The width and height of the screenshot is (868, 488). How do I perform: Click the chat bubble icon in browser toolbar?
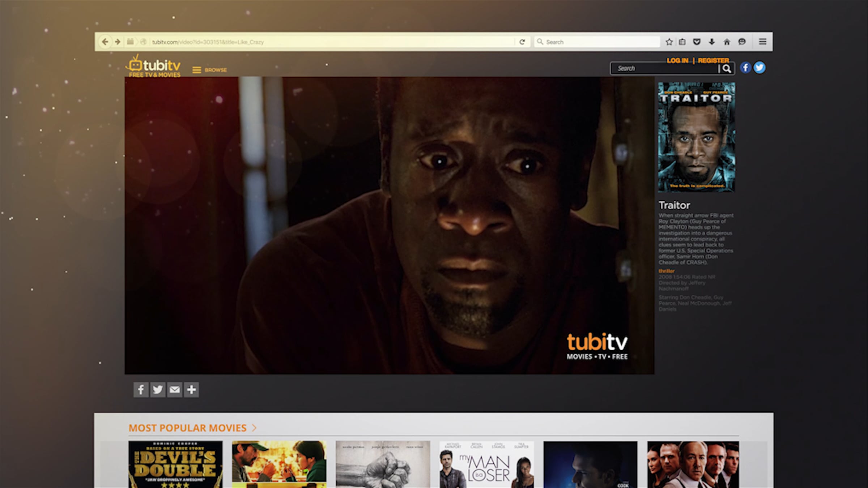click(x=742, y=42)
